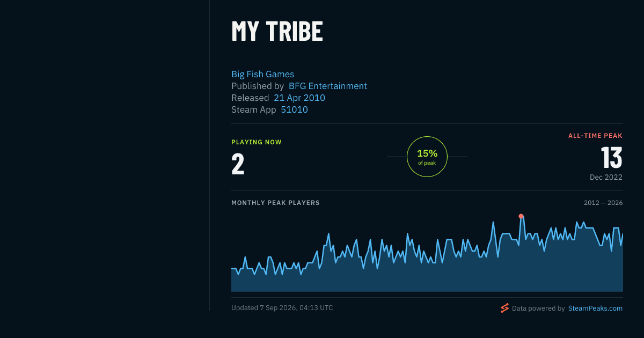Click the Monthly Peak Players heading
644x338 pixels.
[x=275, y=203]
